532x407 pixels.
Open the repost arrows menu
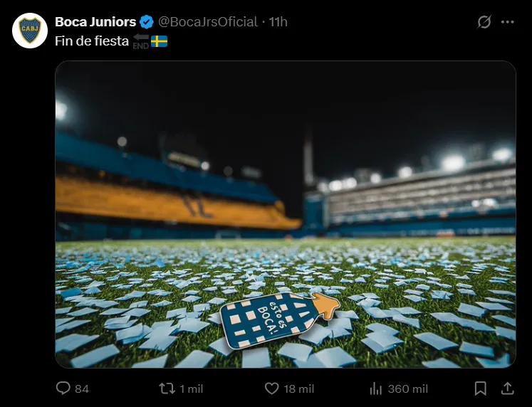[x=166, y=388]
